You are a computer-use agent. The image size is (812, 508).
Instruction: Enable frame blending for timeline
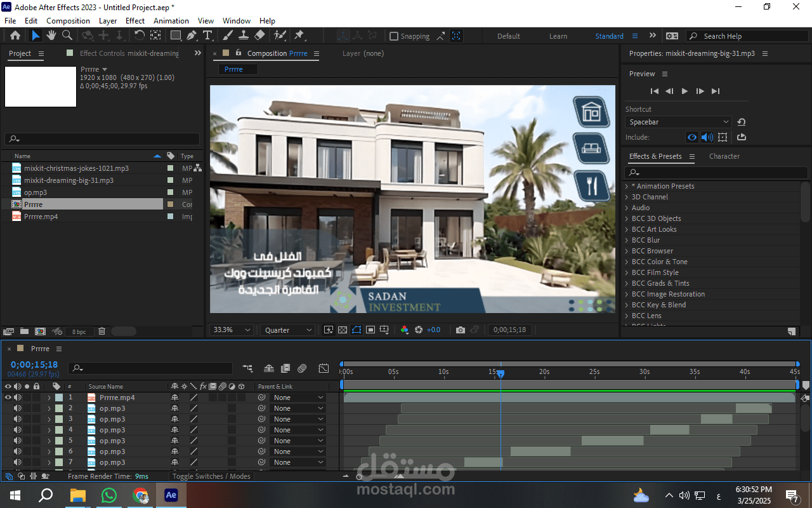point(285,368)
